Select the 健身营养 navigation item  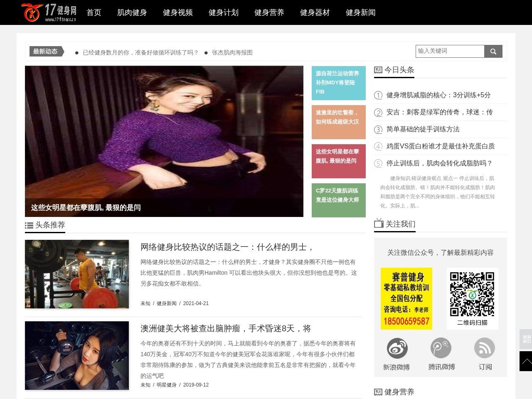click(x=269, y=12)
